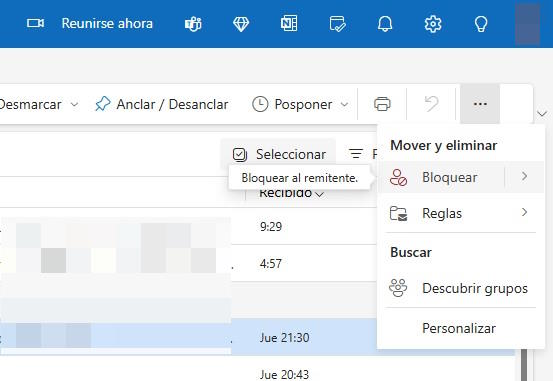Click the Desmarcar button
Viewport: 553px width, 381px height.
(x=30, y=104)
